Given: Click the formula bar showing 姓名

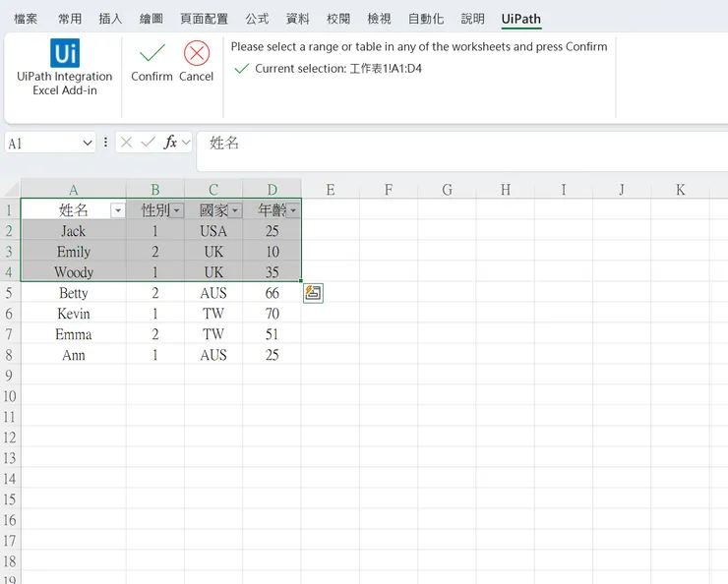Looking at the screenshot, I should point(462,151).
